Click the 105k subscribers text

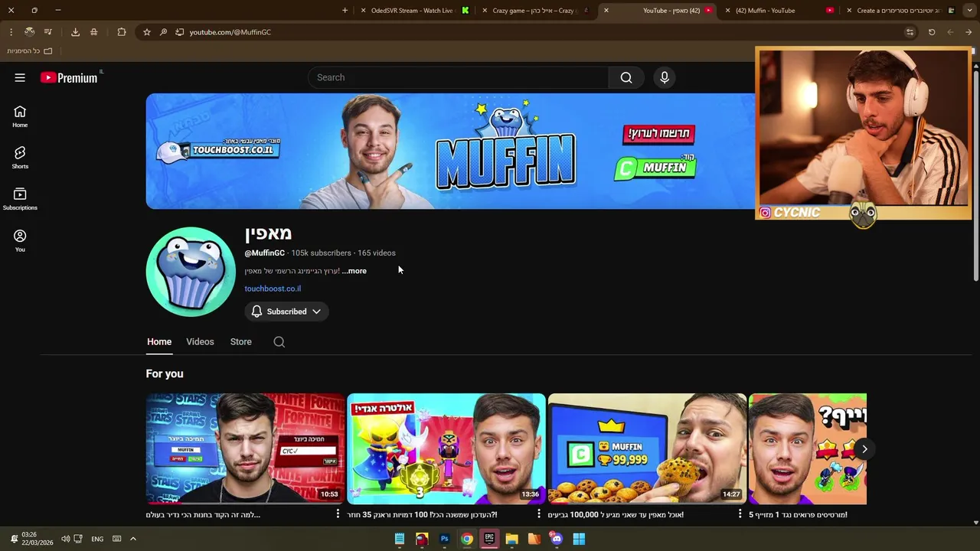coord(321,253)
